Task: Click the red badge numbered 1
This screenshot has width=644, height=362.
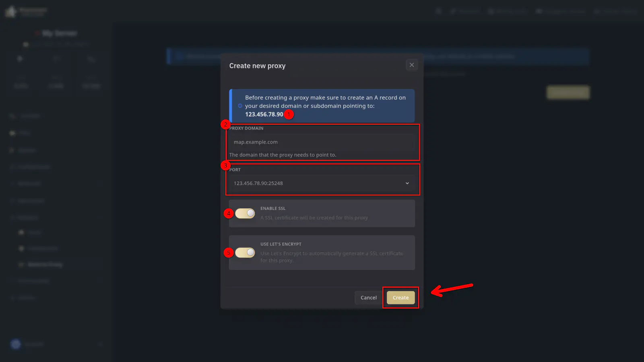Action: (x=289, y=115)
